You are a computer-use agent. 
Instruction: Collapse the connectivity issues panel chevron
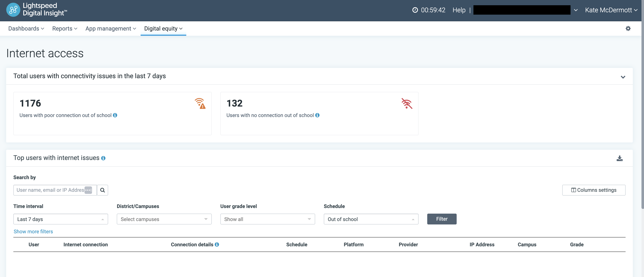click(x=623, y=77)
